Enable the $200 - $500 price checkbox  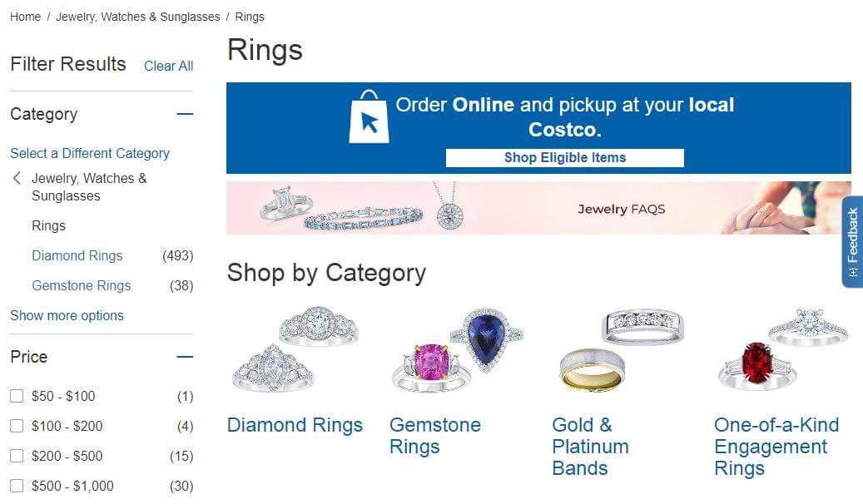pos(17,456)
